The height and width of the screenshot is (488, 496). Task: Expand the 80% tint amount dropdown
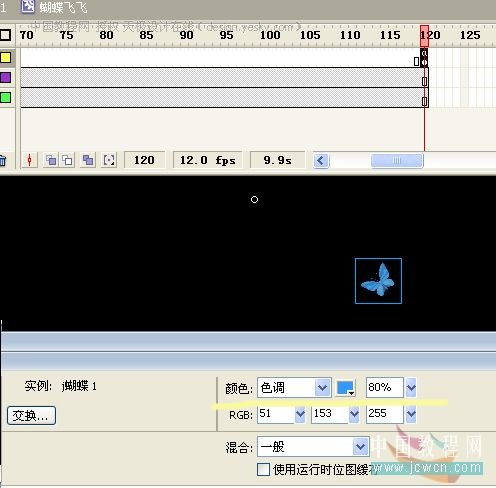pos(411,387)
